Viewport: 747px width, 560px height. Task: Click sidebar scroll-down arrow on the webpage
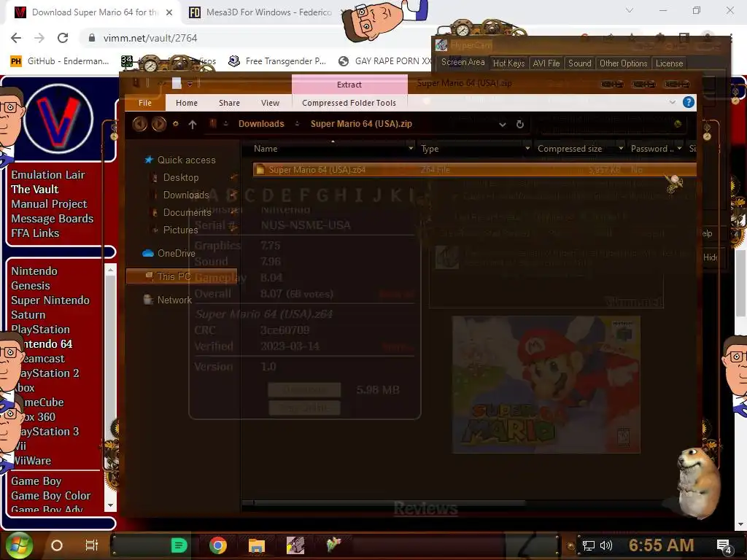click(111, 505)
